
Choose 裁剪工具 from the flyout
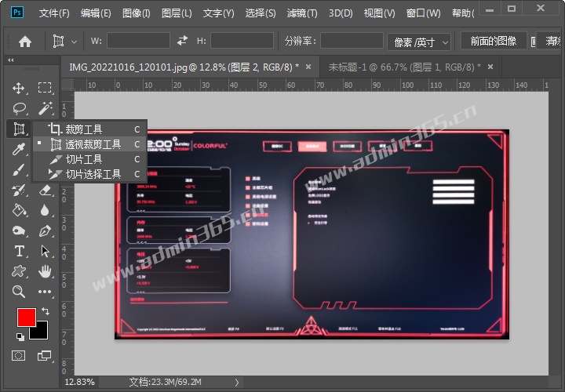coord(90,129)
